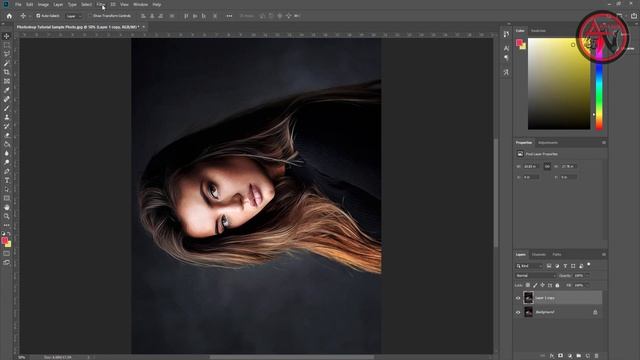Screen dimensions: 640x360
Task: Open the Edit Toolbar three-dots button
Action: click(x=7, y=225)
